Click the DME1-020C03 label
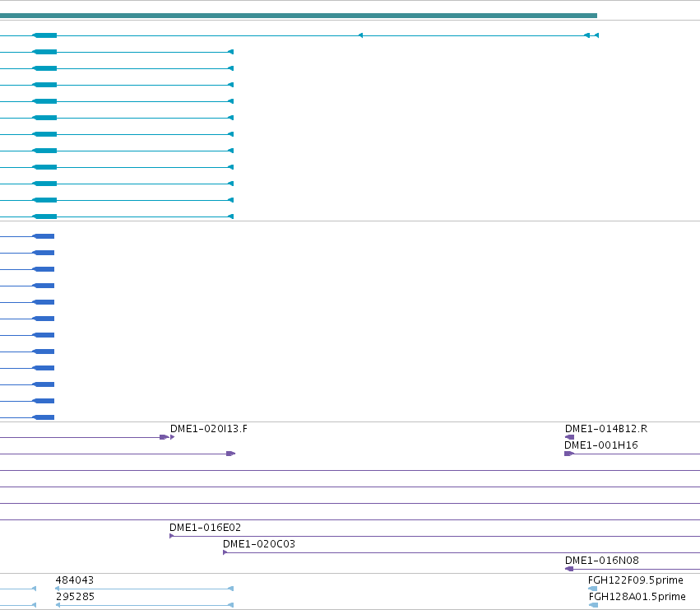700x610 pixels. (259, 544)
